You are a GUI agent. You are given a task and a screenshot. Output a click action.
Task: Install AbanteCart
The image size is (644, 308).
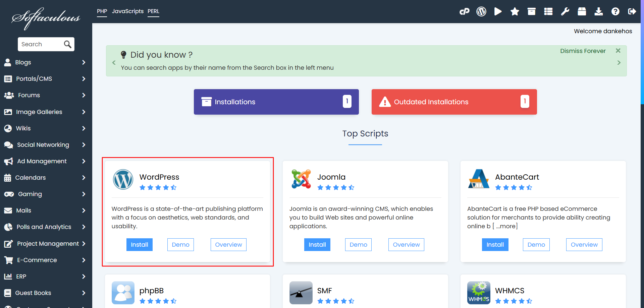pos(495,245)
